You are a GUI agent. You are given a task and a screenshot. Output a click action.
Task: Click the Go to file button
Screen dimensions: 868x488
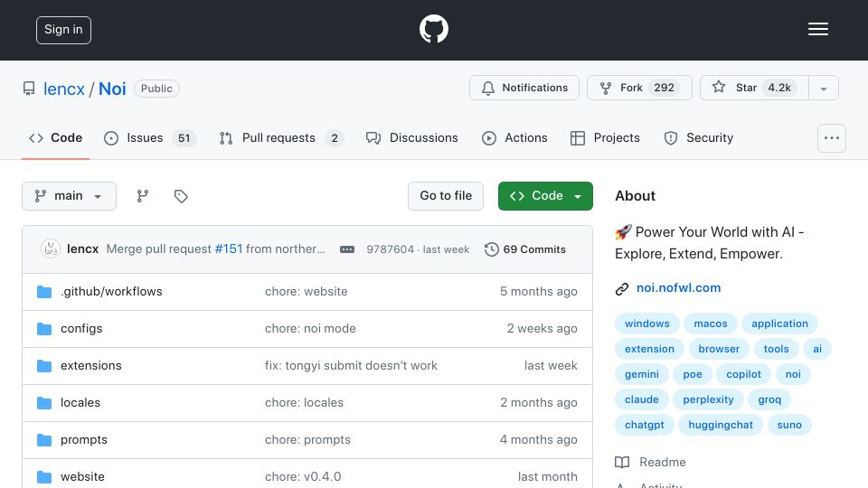(x=446, y=196)
